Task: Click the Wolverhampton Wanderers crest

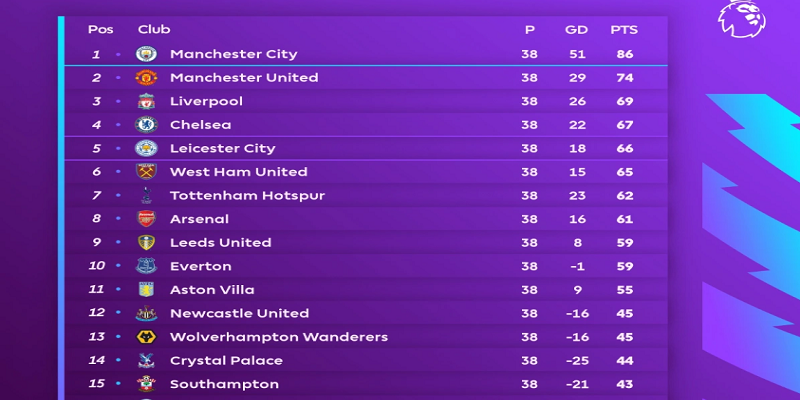Action: click(x=147, y=337)
